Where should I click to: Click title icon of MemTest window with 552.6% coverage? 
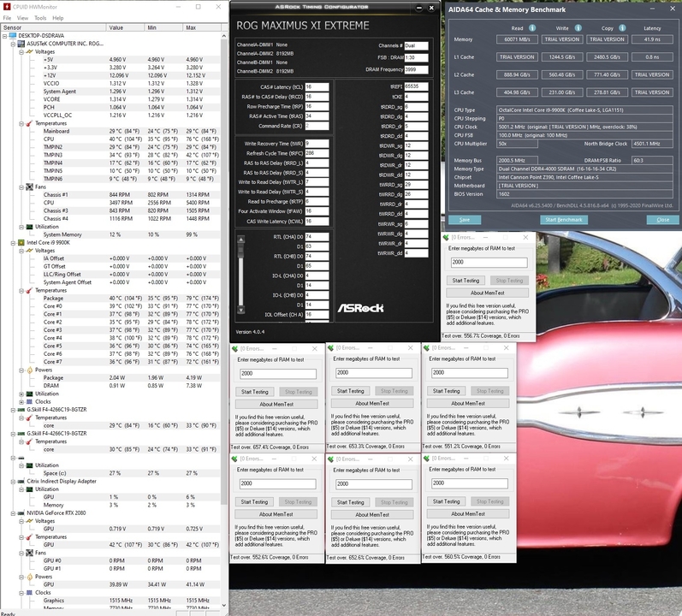coord(234,459)
